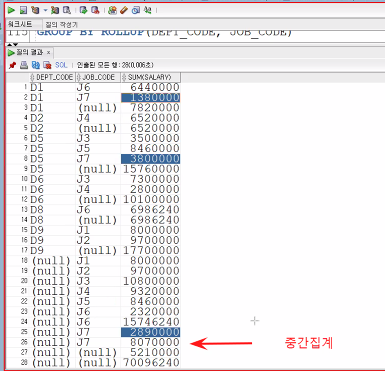Screen dimensions: 385x371
Task: Select cell 3500000
Action: pos(151,138)
